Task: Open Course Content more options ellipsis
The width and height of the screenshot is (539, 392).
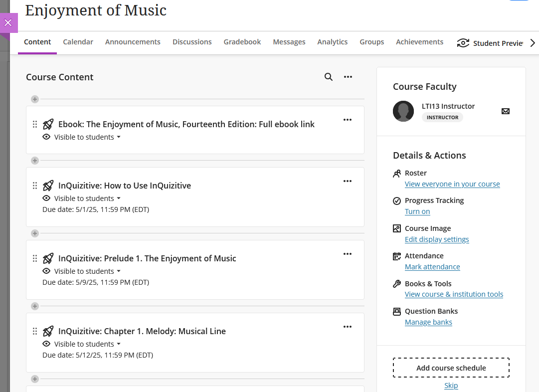Action: 348,77
